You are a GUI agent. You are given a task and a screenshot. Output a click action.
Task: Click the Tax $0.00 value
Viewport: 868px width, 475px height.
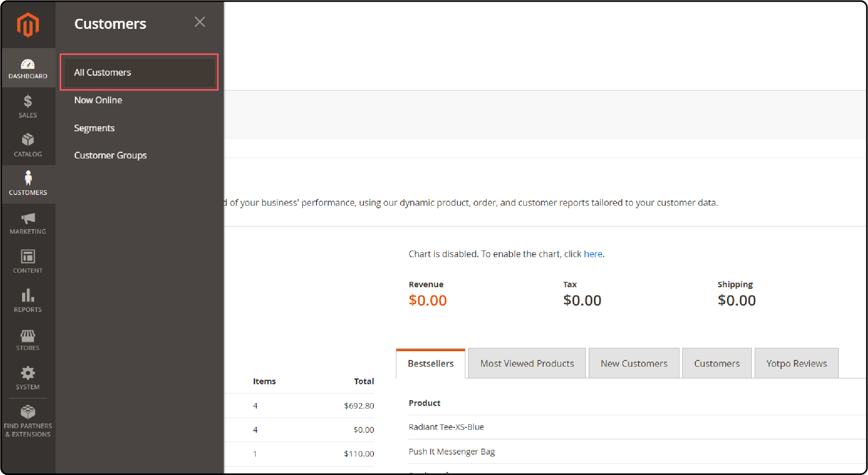coord(582,300)
